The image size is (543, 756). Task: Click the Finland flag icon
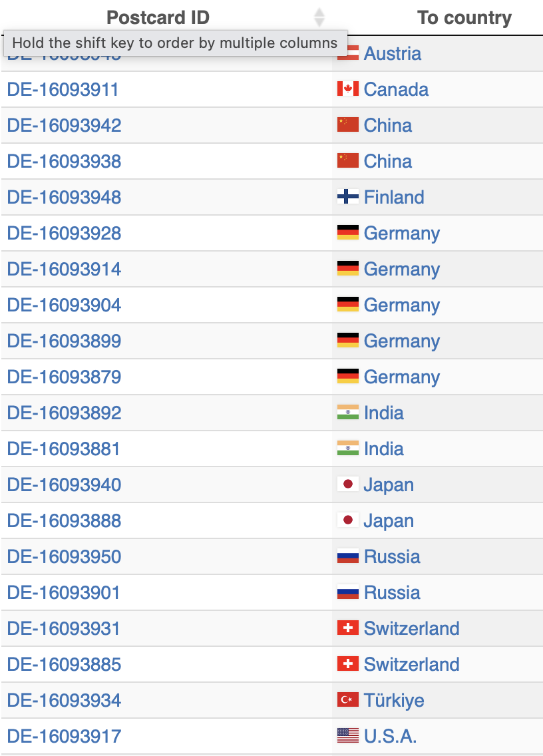348,197
